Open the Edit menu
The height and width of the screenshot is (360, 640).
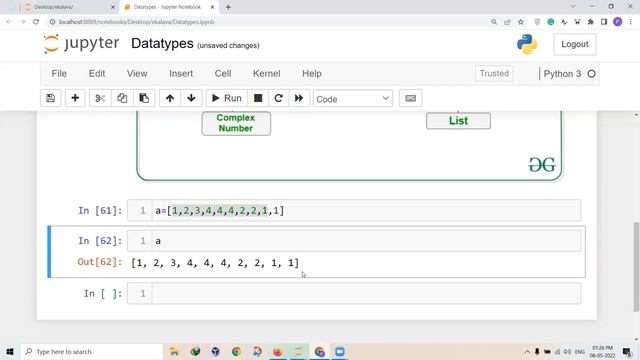[x=97, y=74]
